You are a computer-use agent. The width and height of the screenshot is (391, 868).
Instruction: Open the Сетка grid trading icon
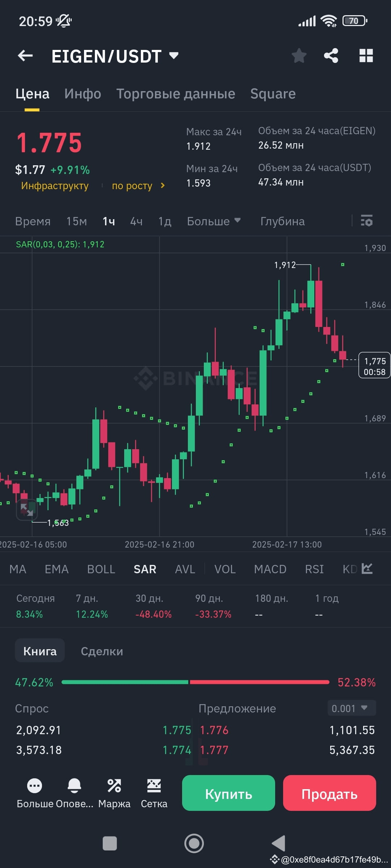coord(154,786)
